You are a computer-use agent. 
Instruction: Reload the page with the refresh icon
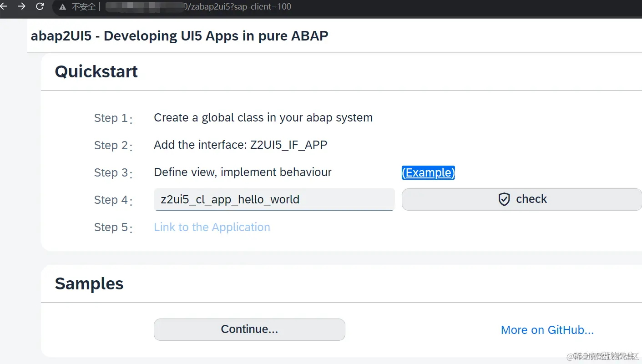tap(40, 6)
